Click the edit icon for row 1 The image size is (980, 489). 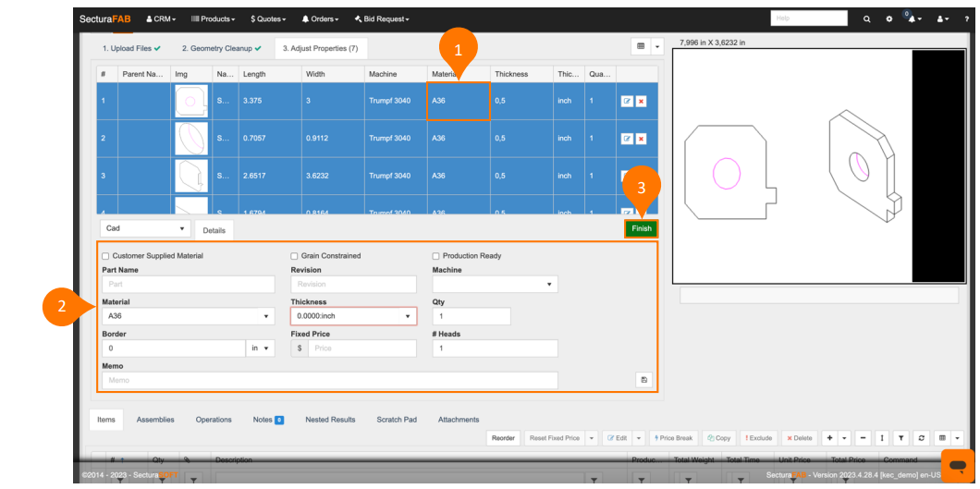(627, 101)
